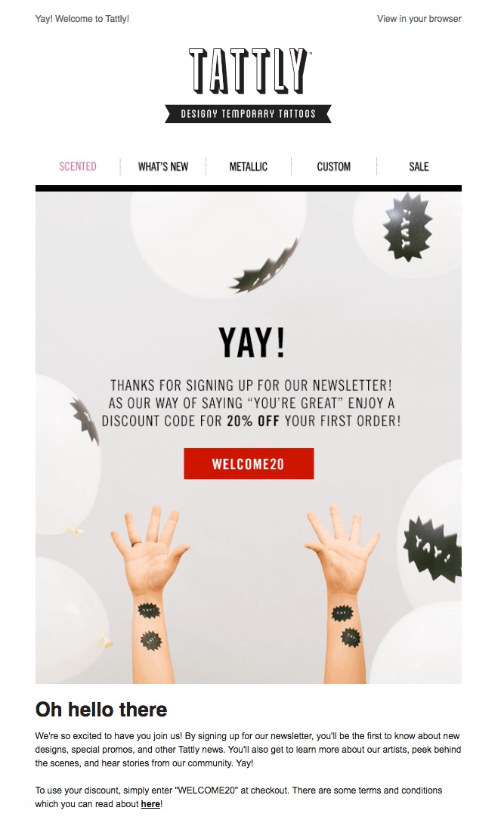Click the Oh hello there heading
Screen dimensions: 504x823
[x=101, y=710]
